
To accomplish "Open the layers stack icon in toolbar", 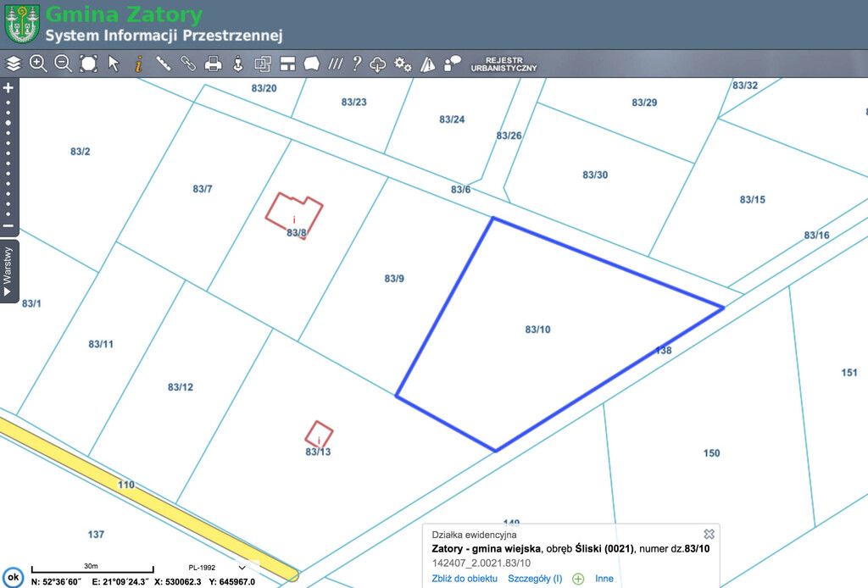I will pyautogui.click(x=14, y=64).
